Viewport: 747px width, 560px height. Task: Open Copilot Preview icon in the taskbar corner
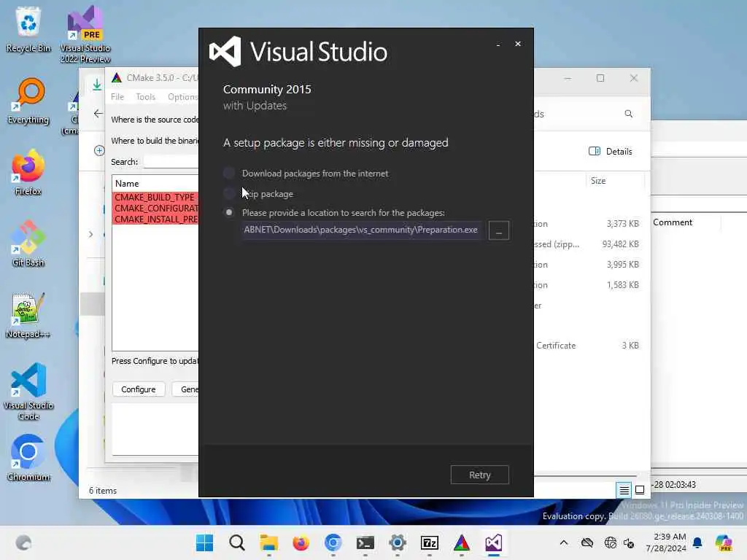click(723, 542)
